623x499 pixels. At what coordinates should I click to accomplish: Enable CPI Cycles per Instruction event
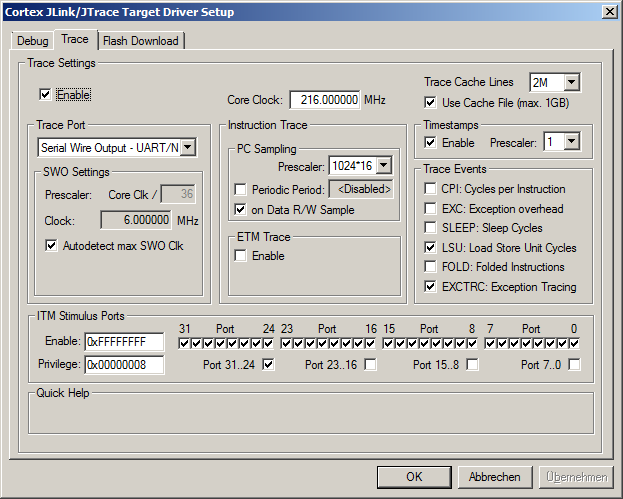pyautogui.click(x=430, y=188)
